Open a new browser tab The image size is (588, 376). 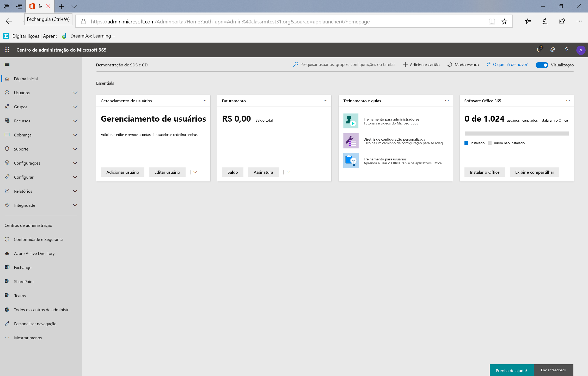click(62, 7)
